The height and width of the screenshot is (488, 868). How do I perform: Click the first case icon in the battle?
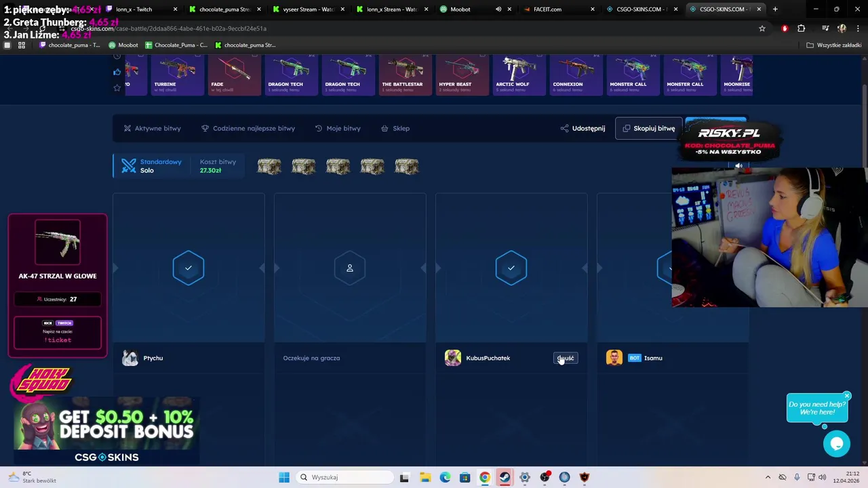tap(269, 166)
